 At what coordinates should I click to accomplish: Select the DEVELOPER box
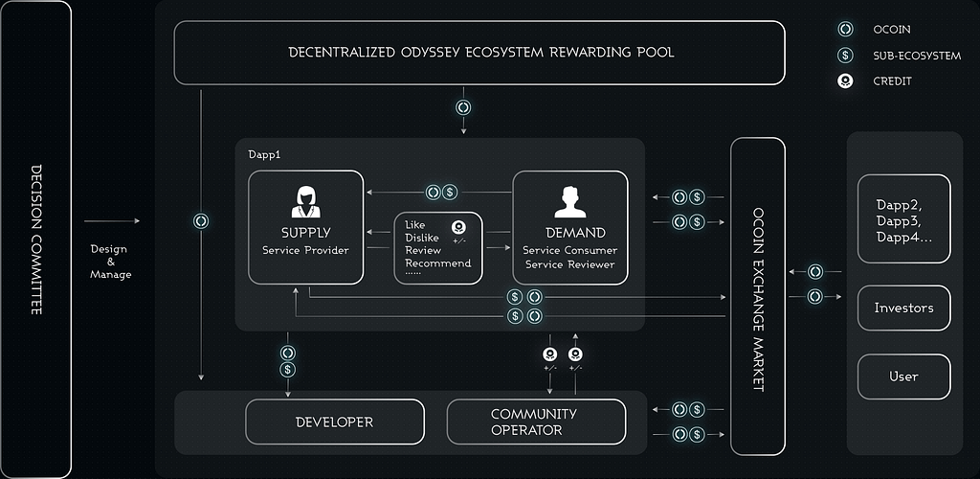click(x=334, y=422)
